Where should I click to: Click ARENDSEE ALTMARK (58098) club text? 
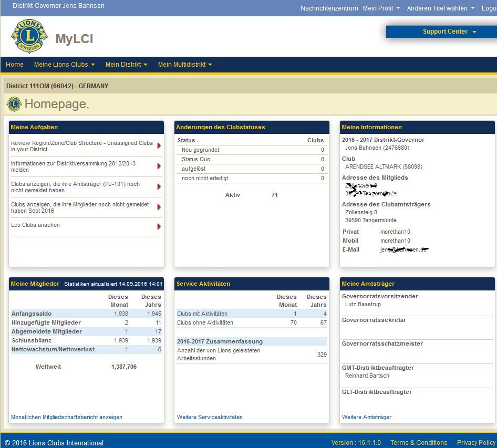384,166
